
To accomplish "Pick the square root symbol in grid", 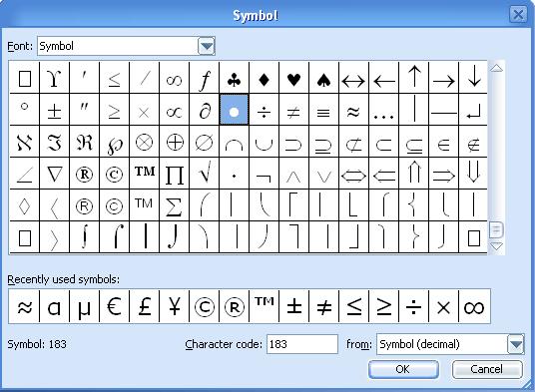I will pos(204,174).
